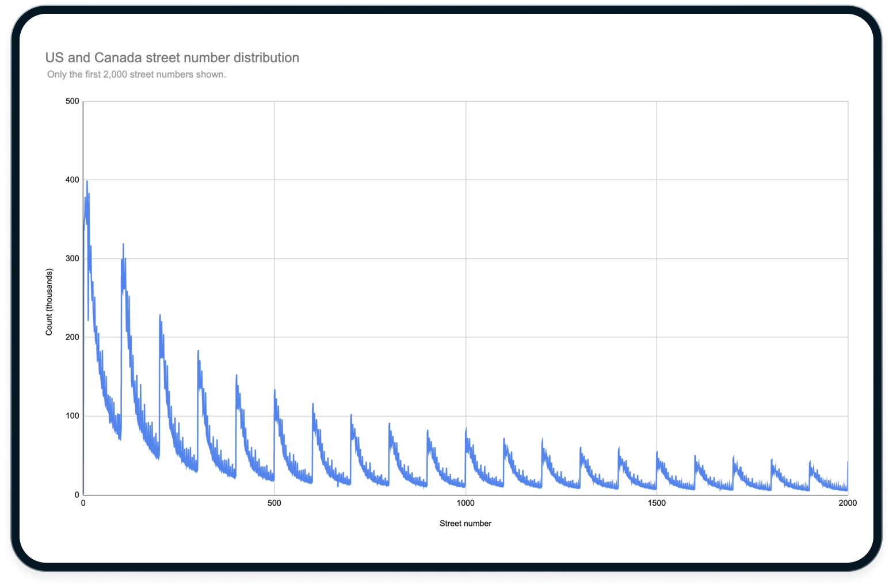Click the Street number axis label
Screen dimensions: 893x588
point(465,523)
